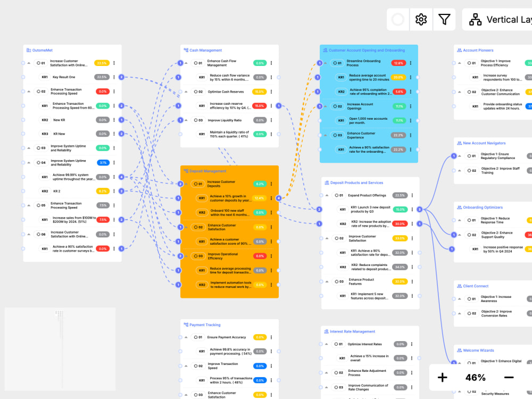532x399 pixels.
Task: Select KR1 Process 95% of transactions within 2 hours
Action: (x=229, y=380)
